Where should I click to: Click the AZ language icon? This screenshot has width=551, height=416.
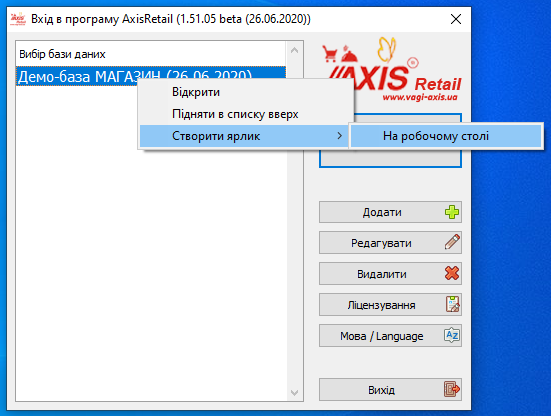452,335
